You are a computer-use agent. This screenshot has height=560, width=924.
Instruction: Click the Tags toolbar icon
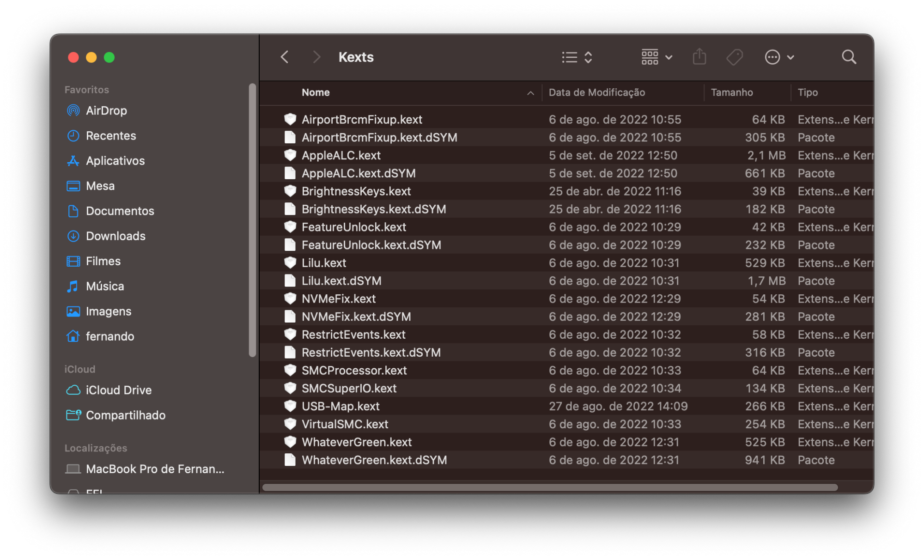(735, 57)
